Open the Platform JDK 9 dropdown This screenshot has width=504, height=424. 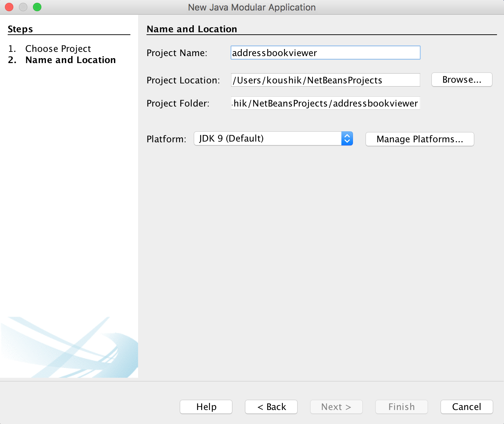click(273, 138)
